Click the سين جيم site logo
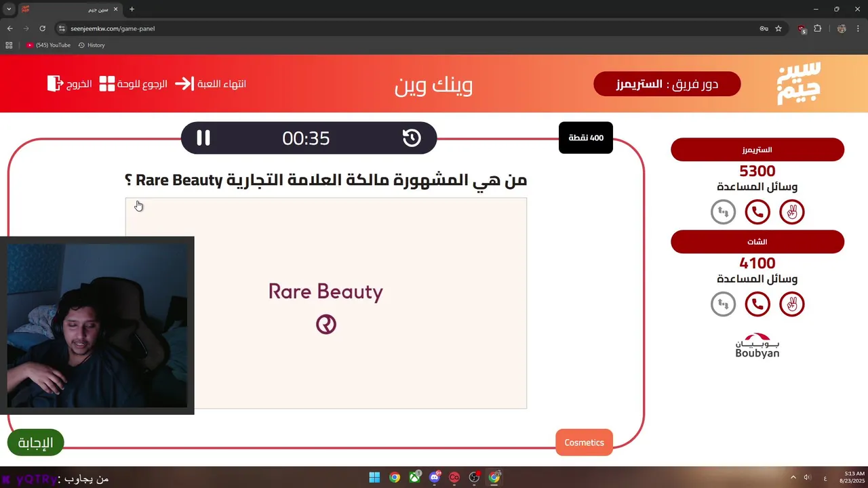The image size is (868, 488). (x=799, y=83)
